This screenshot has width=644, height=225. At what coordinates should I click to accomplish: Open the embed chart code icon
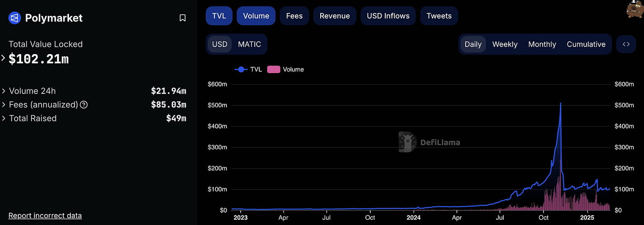click(x=626, y=44)
